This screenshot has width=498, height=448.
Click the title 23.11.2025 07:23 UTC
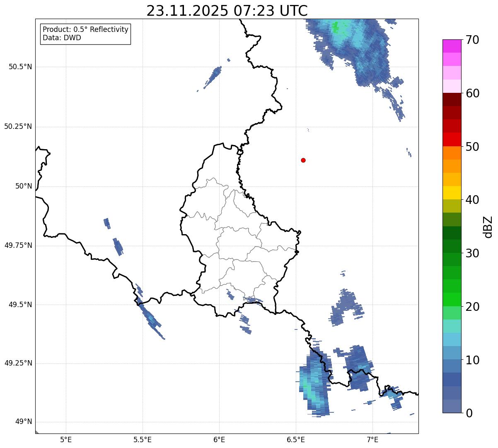[x=227, y=10]
